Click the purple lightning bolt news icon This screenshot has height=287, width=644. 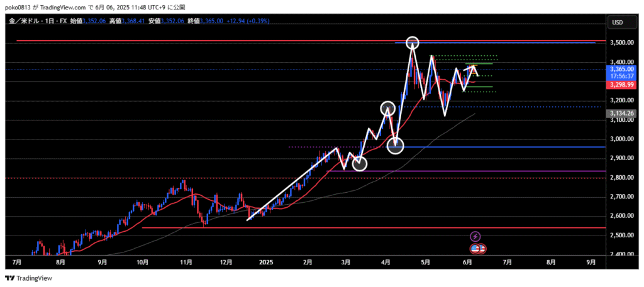tap(475, 236)
